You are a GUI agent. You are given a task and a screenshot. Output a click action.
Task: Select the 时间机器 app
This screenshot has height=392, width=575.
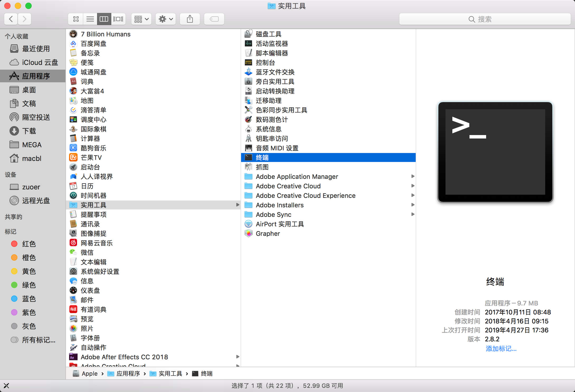153,195
